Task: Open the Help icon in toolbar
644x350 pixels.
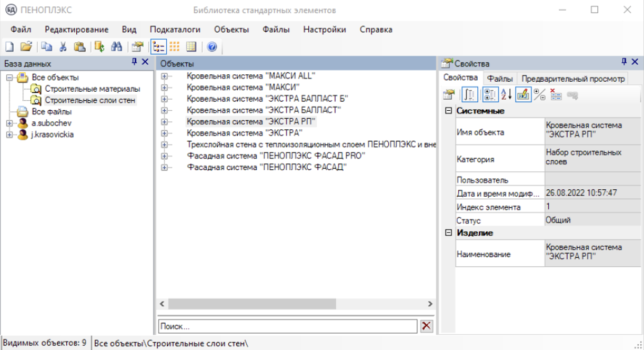Action: pyautogui.click(x=212, y=47)
